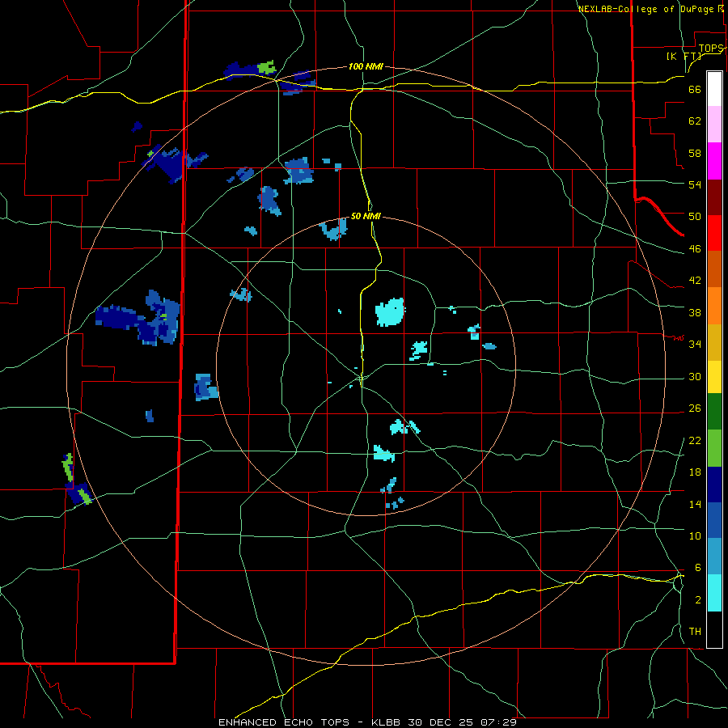
Task: Click the '100 NMI' range ring label
Action: [x=366, y=67]
